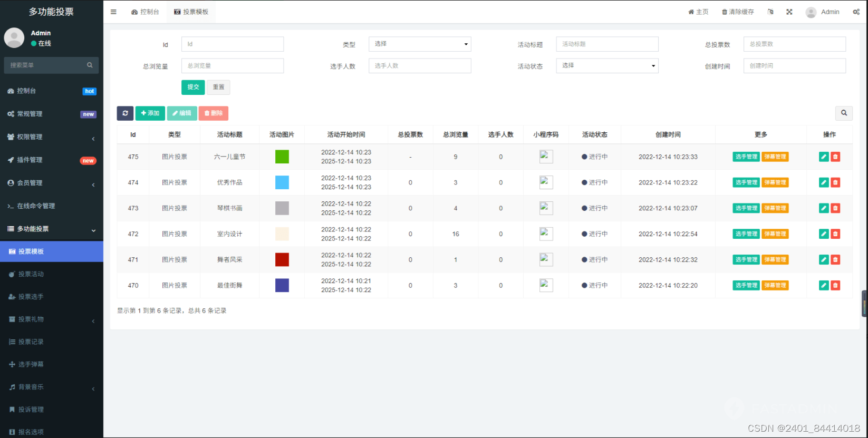
Task: Click the mini program code thumbnail for row 471
Action: pos(546,259)
